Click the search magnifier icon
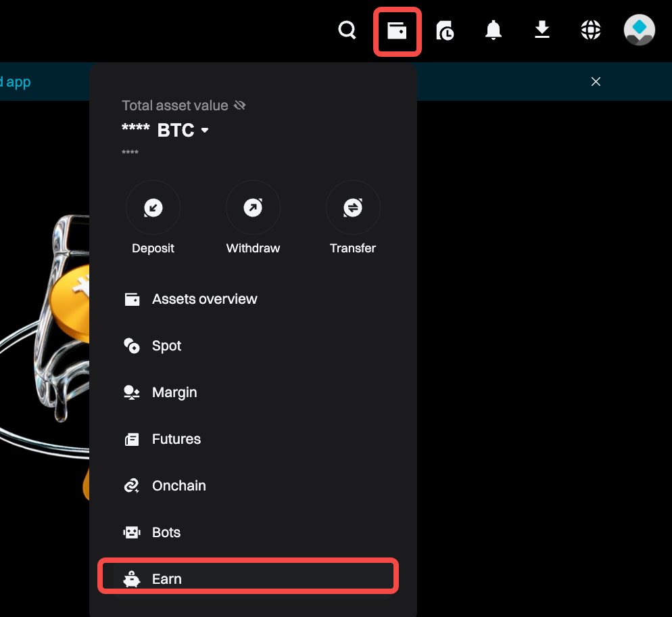672x617 pixels. tap(347, 30)
